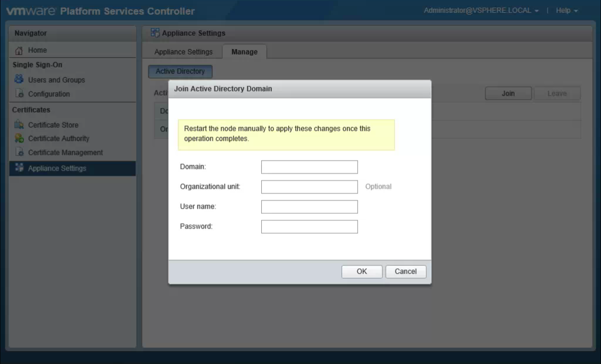Viewport: 601px width, 364px height.
Task: Click the Appliance Settings icon in Navigator
Action: pyautogui.click(x=19, y=168)
